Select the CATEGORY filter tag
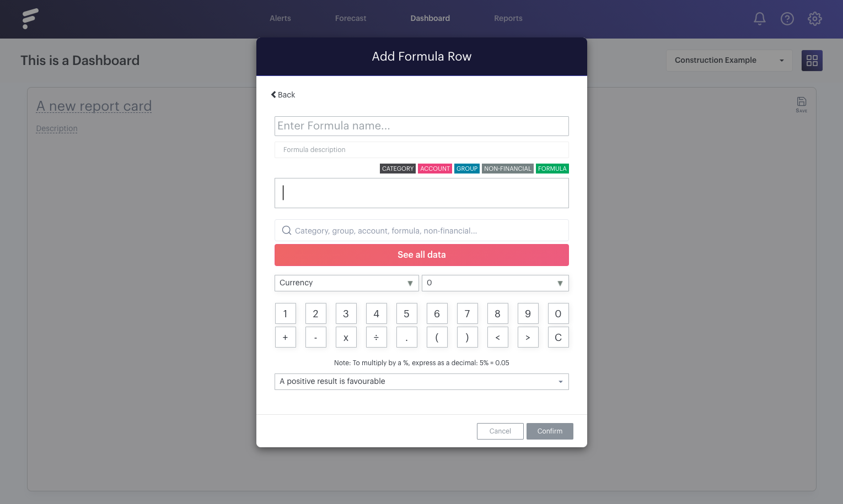The height and width of the screenshot is (504, 843). point(398,169)
